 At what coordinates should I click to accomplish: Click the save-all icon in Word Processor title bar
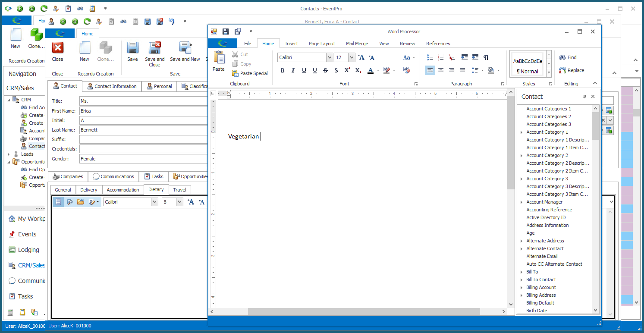[x=238, y=31]
